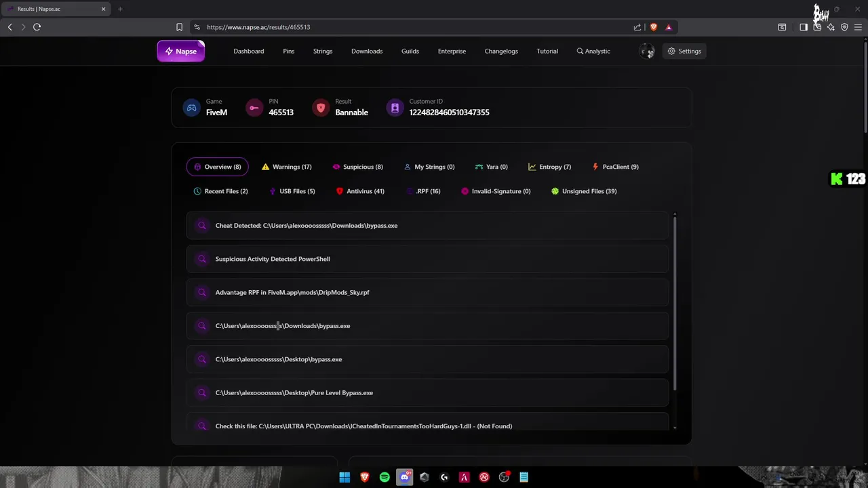Click magnifier icon beside Desktop\bypass.exe row

click(x=201, y=359)
